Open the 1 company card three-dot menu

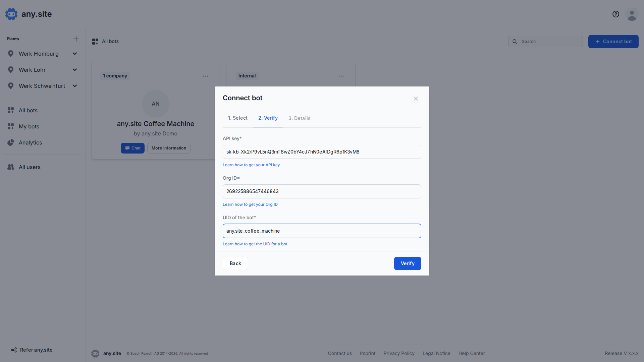[x=206, y=76]
